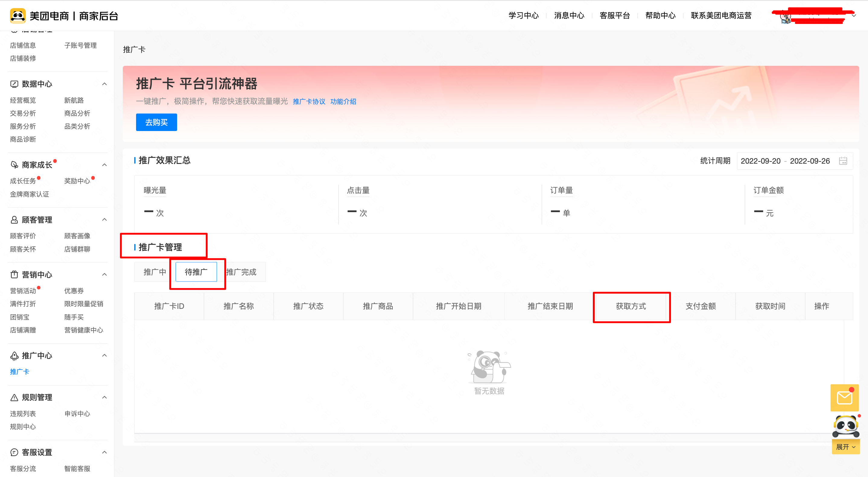Collapse the 营销中心 section chevron
868x477 pixels.
point(104,274)
